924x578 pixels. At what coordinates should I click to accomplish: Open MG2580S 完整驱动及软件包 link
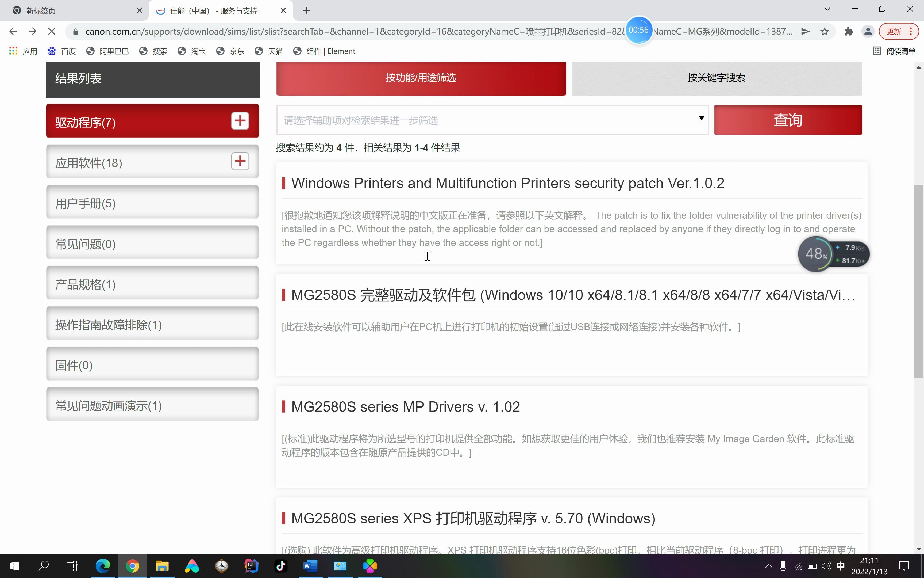[573, 295]
